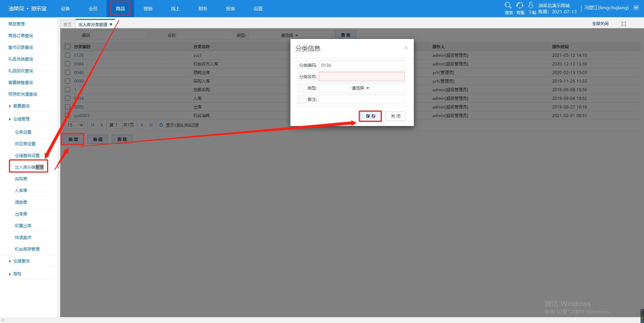
Task: Open 供应商设置 in the sidebar
Action: (x=25, y=144)
